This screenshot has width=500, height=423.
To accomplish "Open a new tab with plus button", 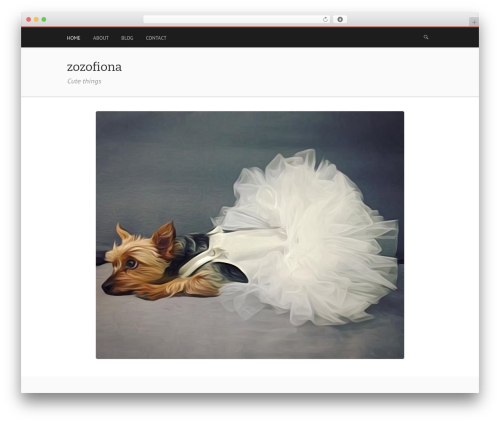I will pos(474,22).
